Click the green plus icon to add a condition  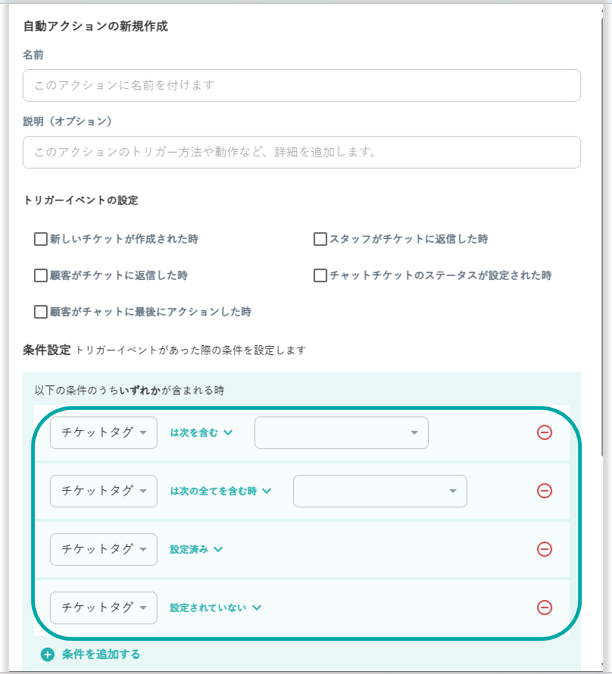48,655
